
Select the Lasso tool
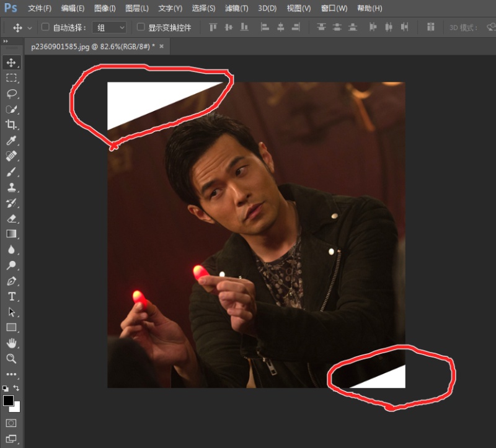11,94
